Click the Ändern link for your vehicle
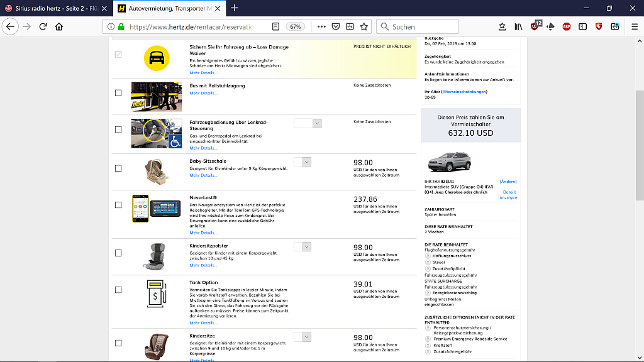 (508, 182)
